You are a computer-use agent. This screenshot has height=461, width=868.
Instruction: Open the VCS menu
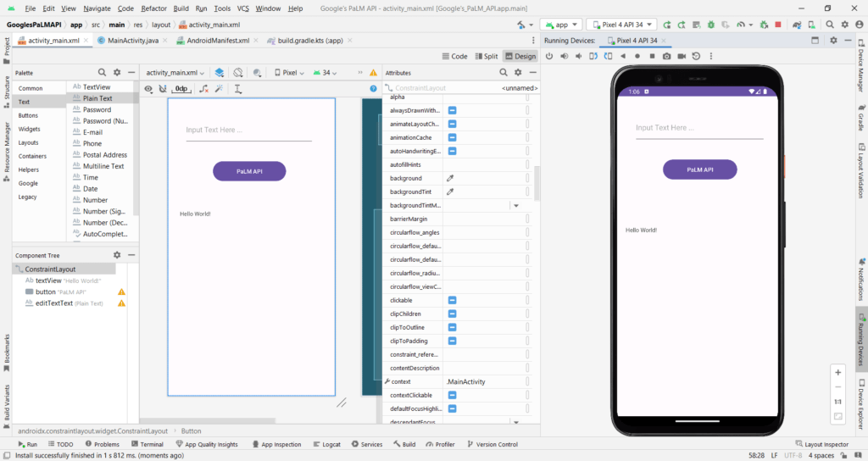click(243, 8)
